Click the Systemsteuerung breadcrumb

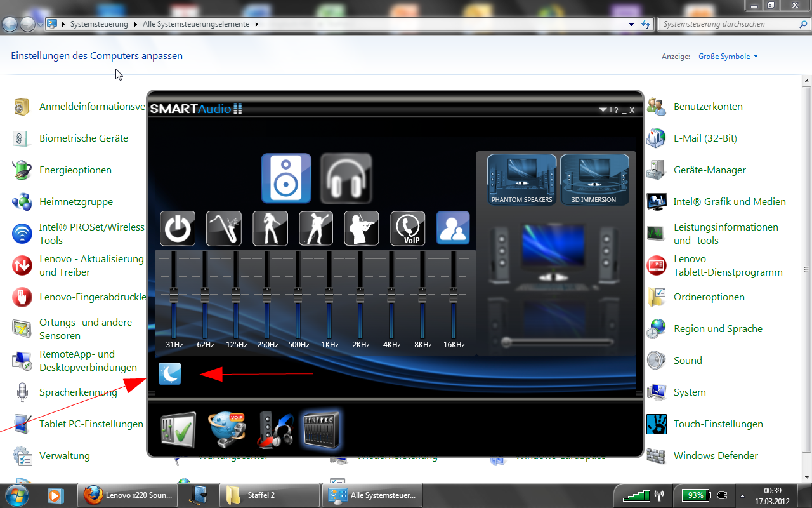coord(99,24)
